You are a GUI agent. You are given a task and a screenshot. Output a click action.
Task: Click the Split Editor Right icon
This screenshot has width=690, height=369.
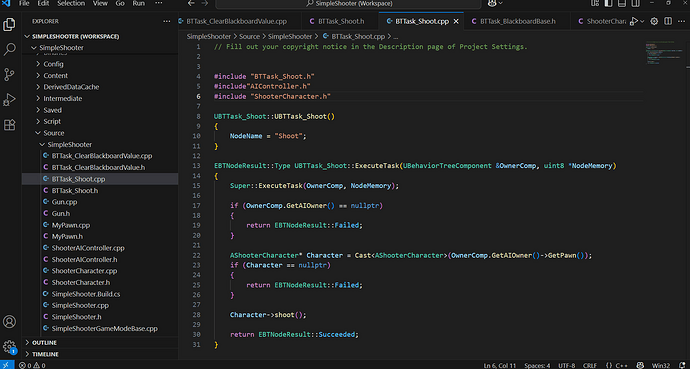pos(668,21)
